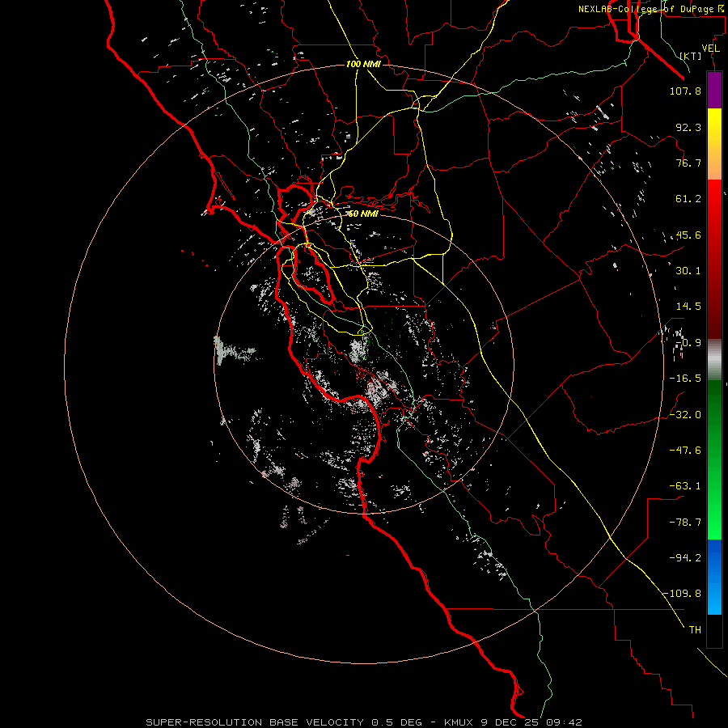Click the 92.3 legend value

688,127
